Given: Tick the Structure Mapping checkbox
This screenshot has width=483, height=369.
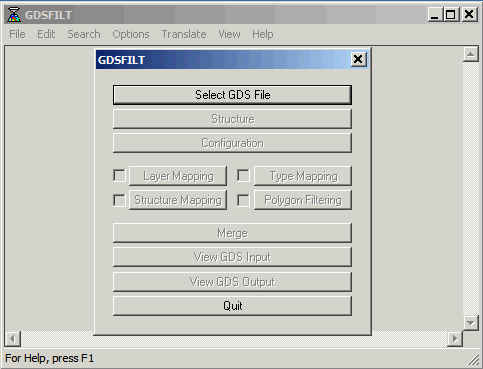Looking at the screenshot, I should pos(119,200).
